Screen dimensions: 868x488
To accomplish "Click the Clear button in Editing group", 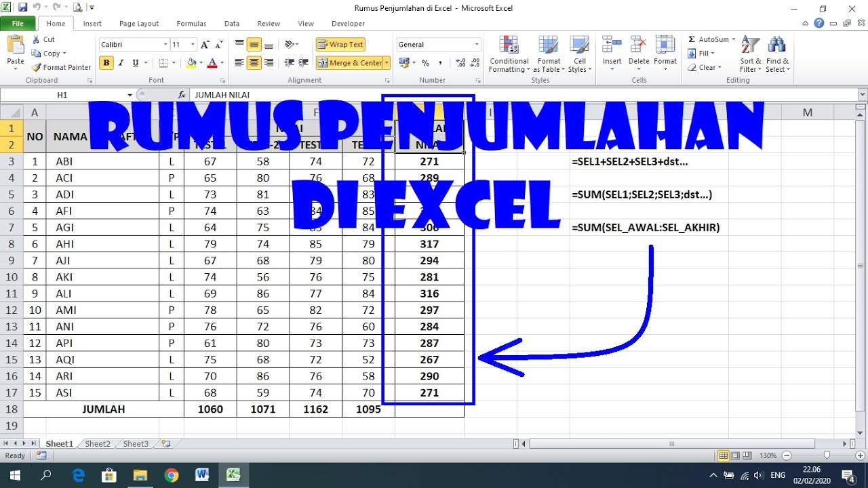I will (705, 67).
